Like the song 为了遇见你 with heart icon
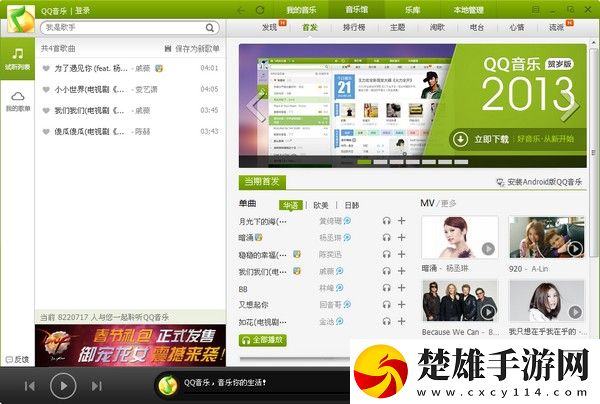 (x=46, y=68)
